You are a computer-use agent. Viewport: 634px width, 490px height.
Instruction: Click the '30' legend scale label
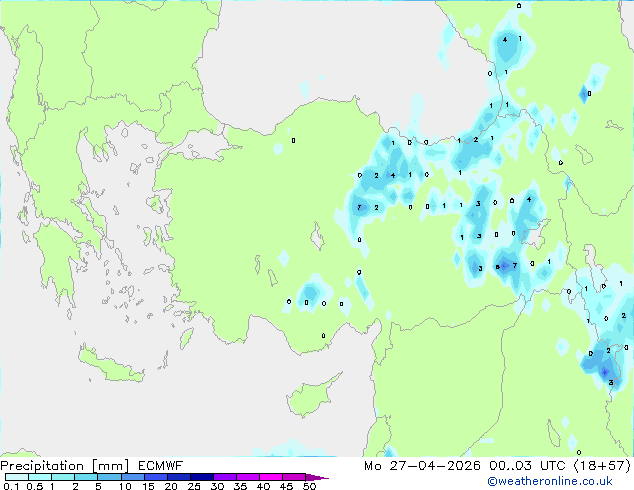point(217,486)
